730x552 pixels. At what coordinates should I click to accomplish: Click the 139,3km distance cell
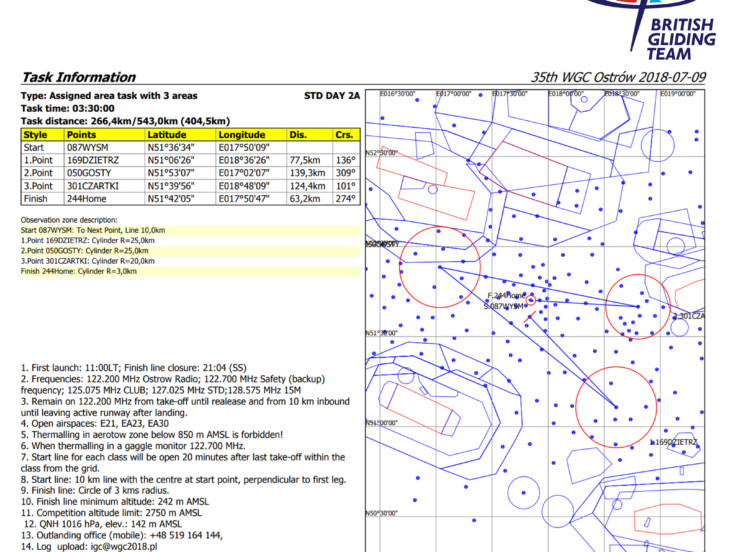click(306, 173)
